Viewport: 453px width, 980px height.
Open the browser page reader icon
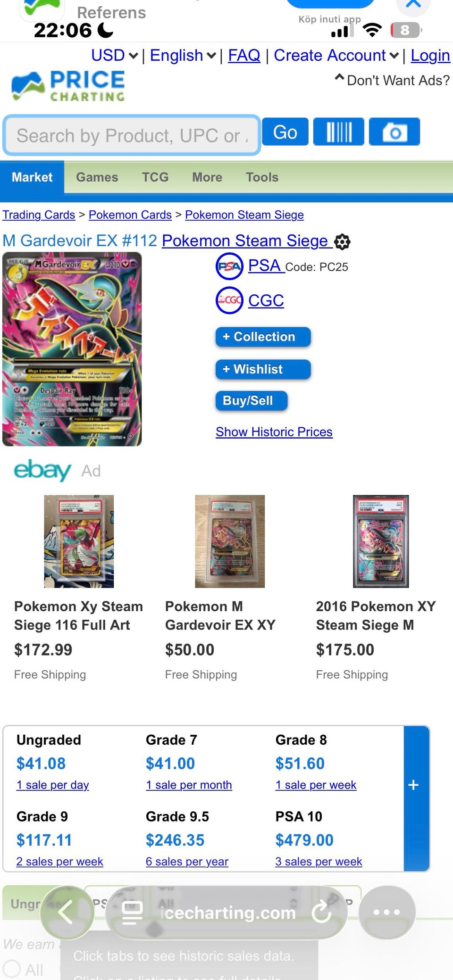132,912
